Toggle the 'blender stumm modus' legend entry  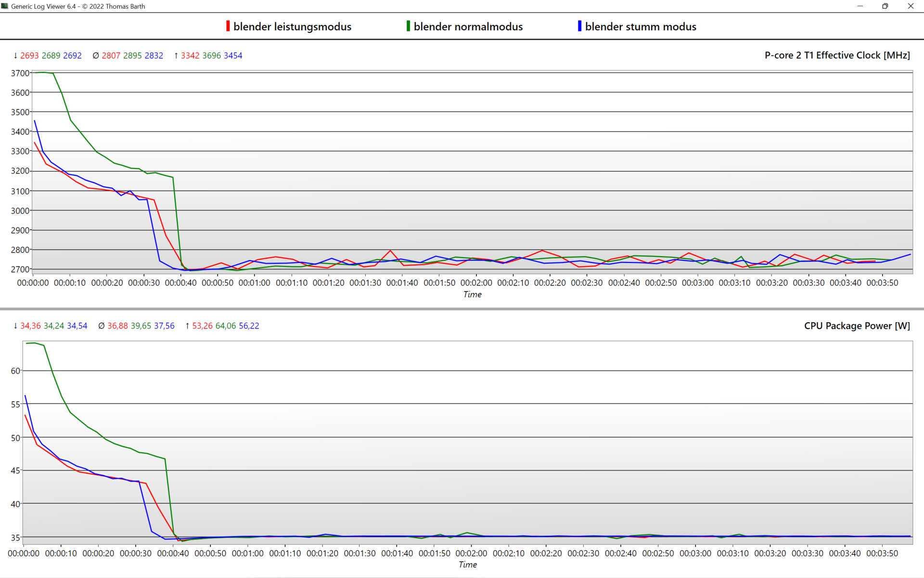[641, 27]
